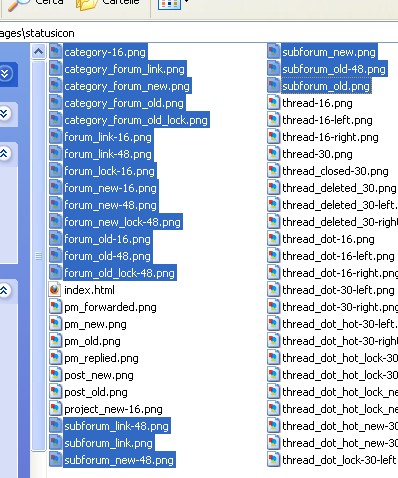Open the Views dropdown in the toolbar
Image resolution: width=398 pixels, height=478 pixels.
(x=173, y=3)
